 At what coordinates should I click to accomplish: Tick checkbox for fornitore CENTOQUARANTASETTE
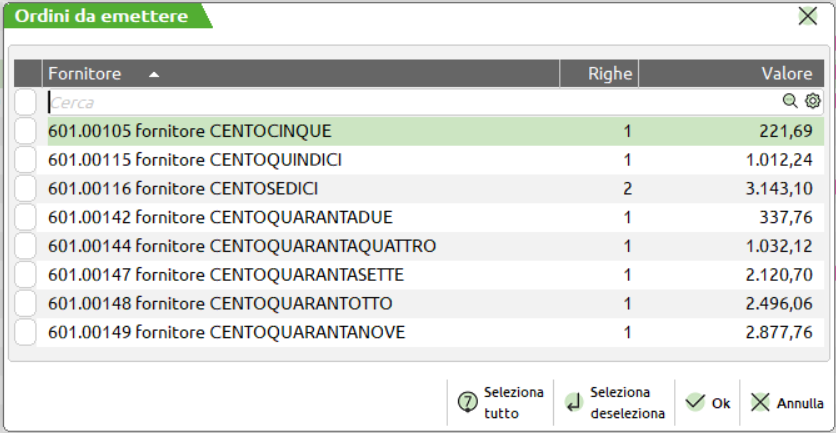[x=27, y=275]
